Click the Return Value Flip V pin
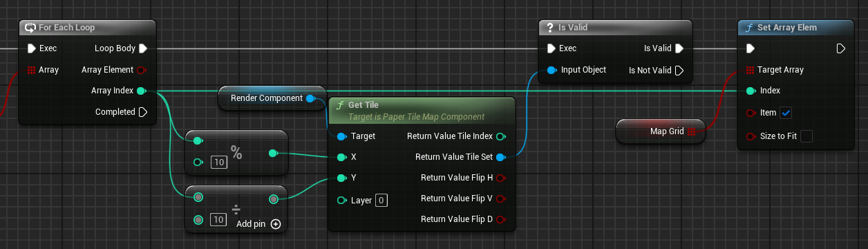The width and height of the screenshot is (868, 249). click(501, 199)
